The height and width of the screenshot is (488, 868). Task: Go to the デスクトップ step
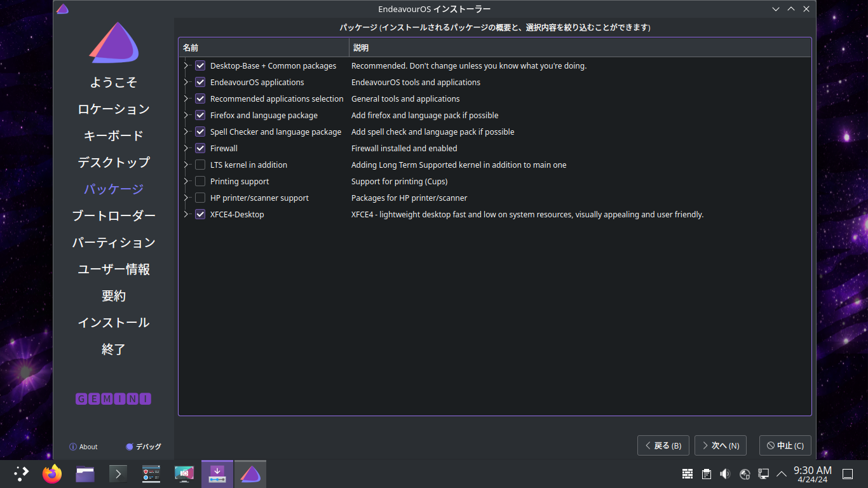[x=114, y=163]
